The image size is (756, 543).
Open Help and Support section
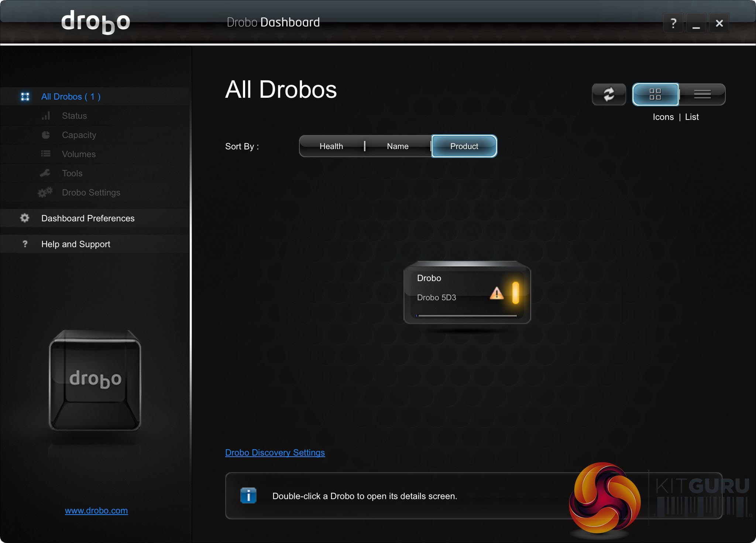click(76, 244)
